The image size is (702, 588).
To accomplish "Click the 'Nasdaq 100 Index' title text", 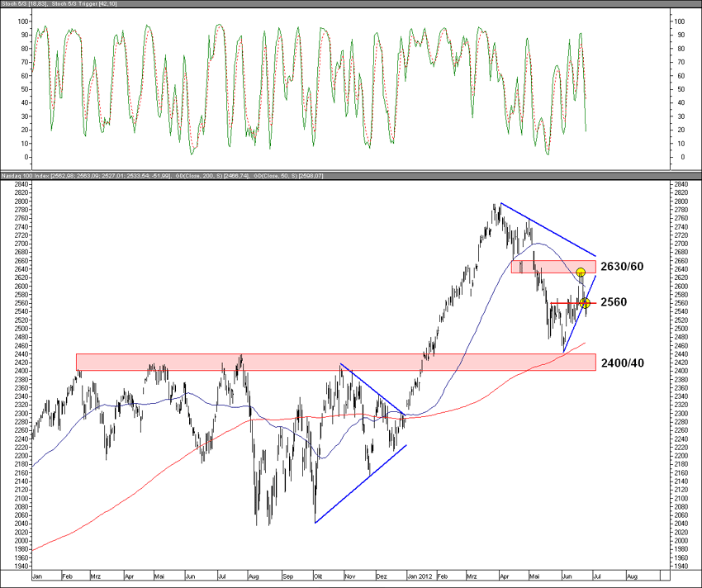I will [26, 176].
